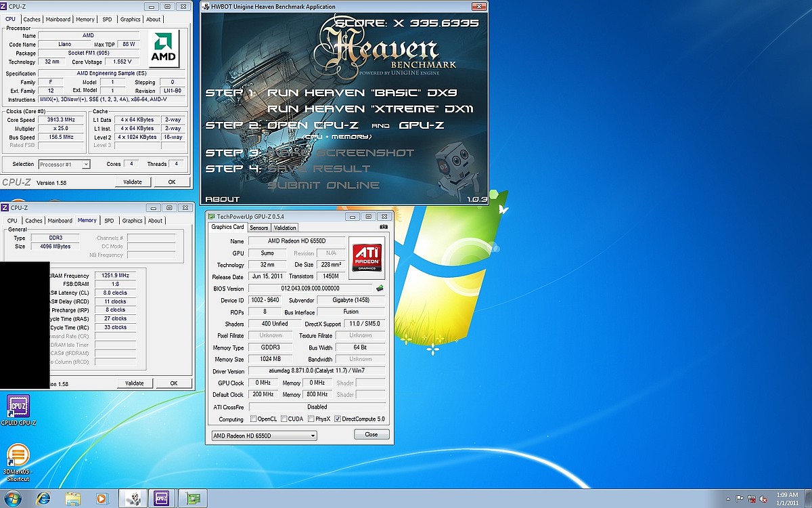Click Validate in CPU-Z processor window
This screenshot has width=812, height=508.
(133, 182)
